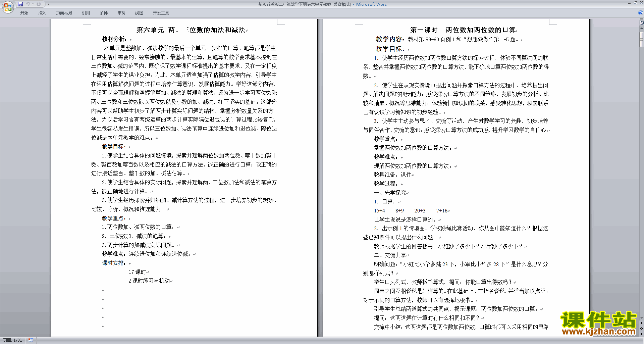The width and height of the screenshot is (644, 344).
Task: Click the line 让学生说说是怎样口算的。
Action: pos(406,219)
